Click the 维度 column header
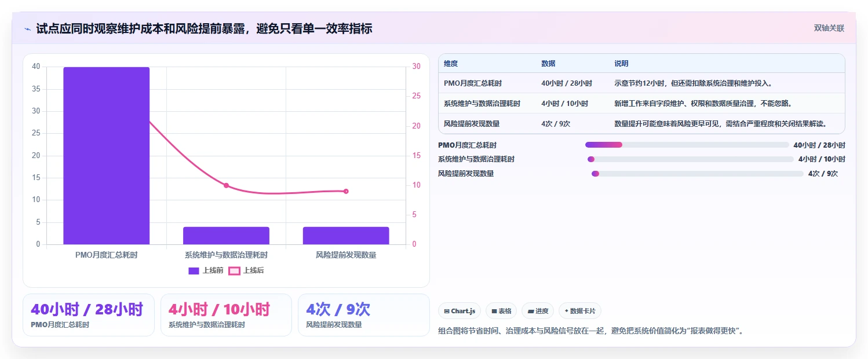The height and width of the screenshot is (359, 868). coord(451,64)
